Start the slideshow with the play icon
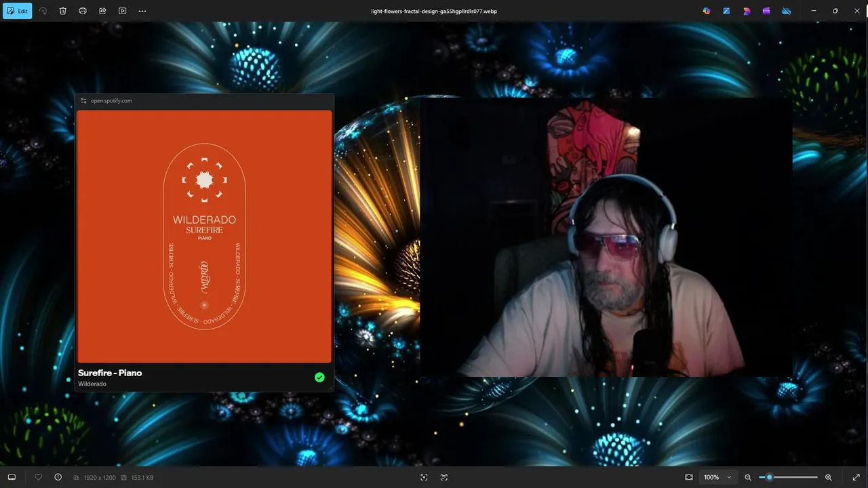The image size is (868, 488). coord(122,11)
